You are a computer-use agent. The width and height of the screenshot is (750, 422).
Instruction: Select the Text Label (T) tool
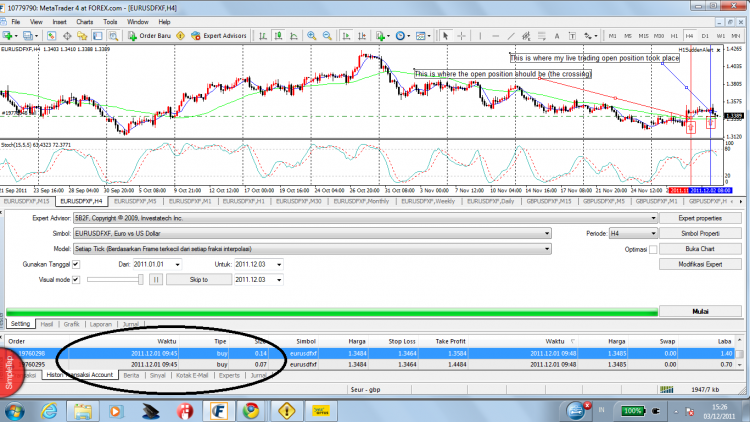click(572, 36)
